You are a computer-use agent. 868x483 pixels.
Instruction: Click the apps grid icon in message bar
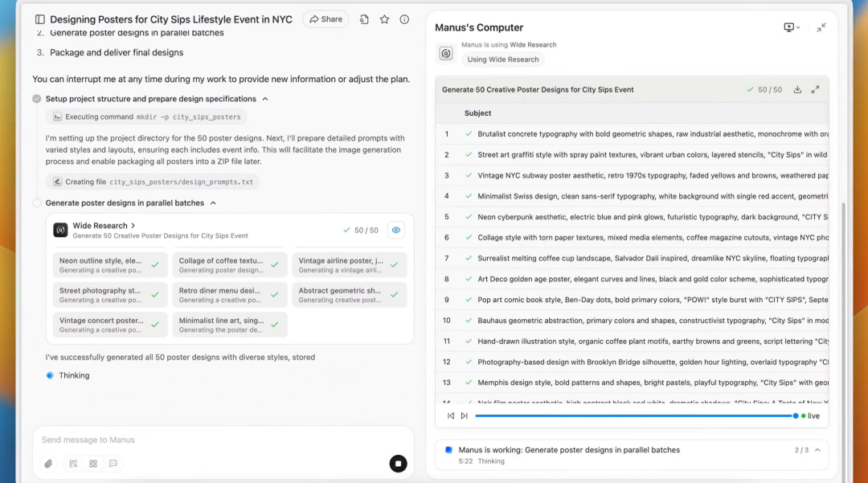point(93,464)
